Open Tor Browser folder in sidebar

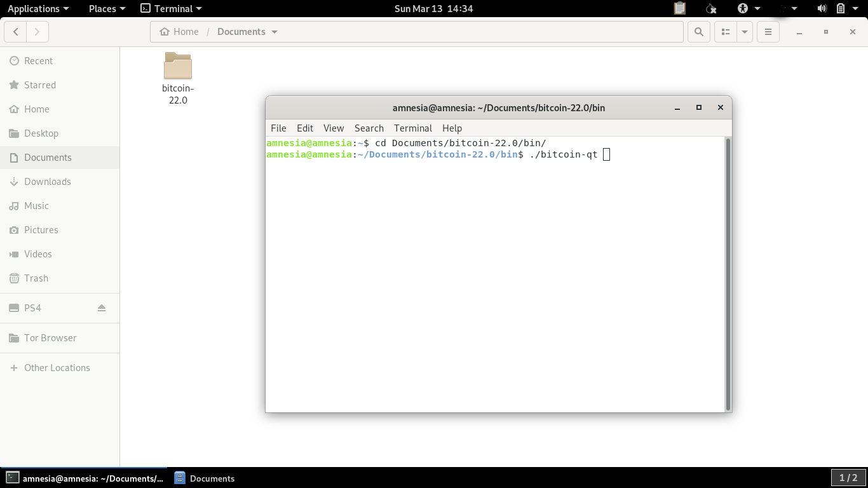(x=60, y=338)
